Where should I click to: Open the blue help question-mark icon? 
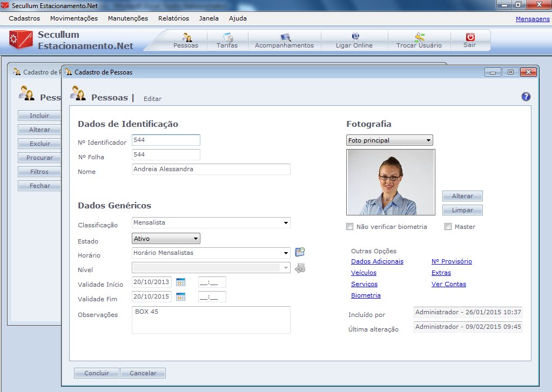pyautogui.click(x=526, y=97)
